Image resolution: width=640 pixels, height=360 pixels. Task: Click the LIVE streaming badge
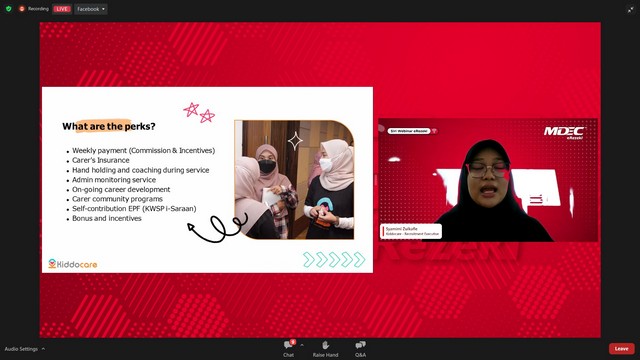[62, 9]
